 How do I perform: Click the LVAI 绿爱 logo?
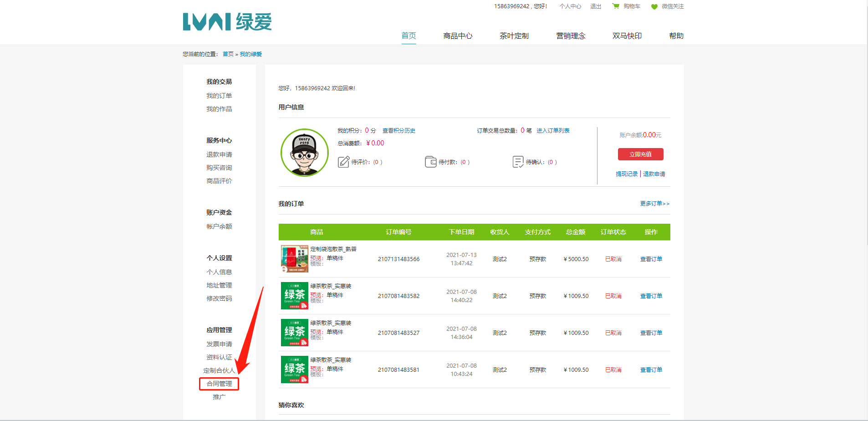pos(227,22)
